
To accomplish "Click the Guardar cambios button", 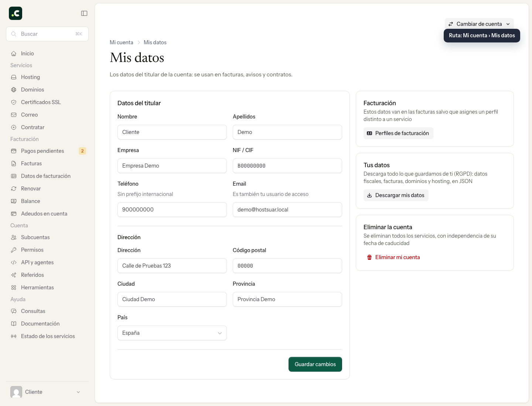I will pos(315,364).
